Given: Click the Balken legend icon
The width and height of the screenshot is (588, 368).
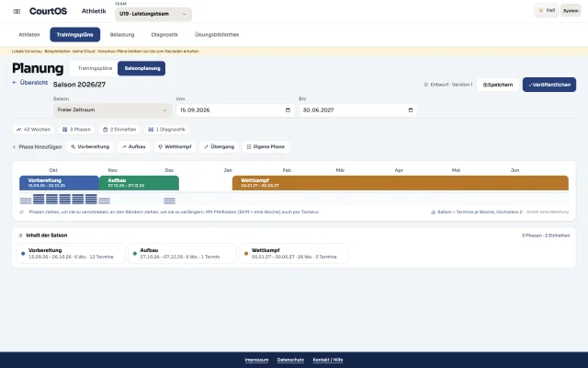Looking at the screenshot, I should click(433, 213).
